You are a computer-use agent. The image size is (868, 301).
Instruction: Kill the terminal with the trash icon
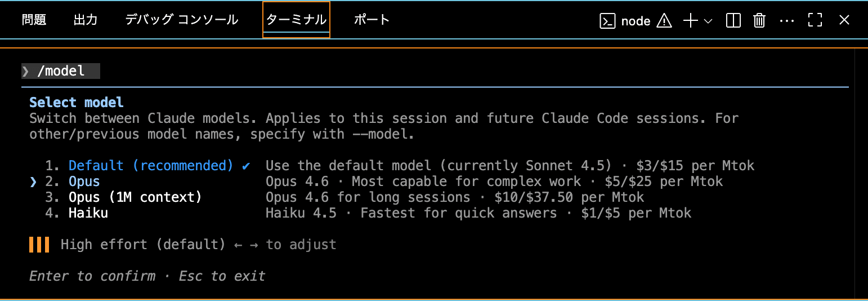pos(759,21)
